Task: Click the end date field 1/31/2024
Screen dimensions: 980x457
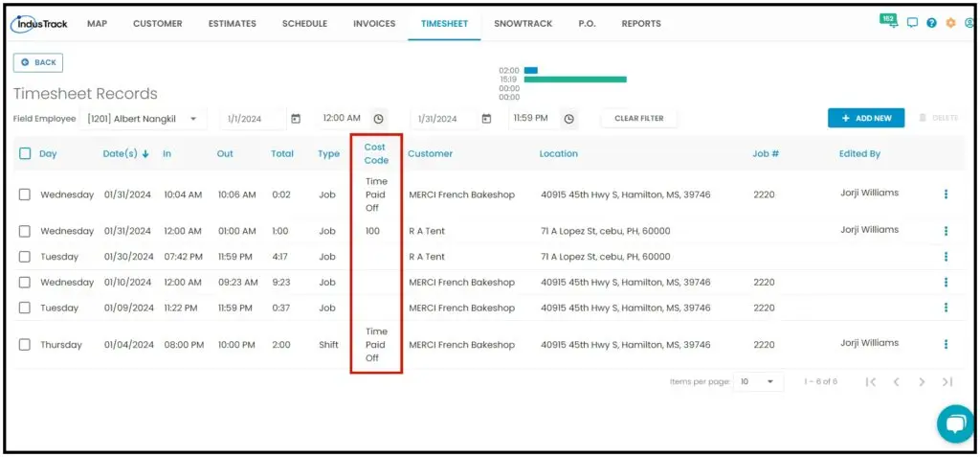Action: coord(443,118)
